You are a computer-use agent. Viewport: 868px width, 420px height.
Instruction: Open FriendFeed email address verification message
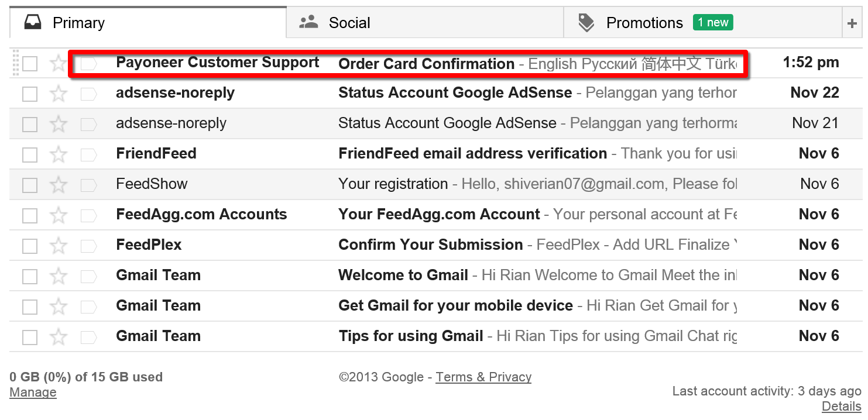pos(472,154)
